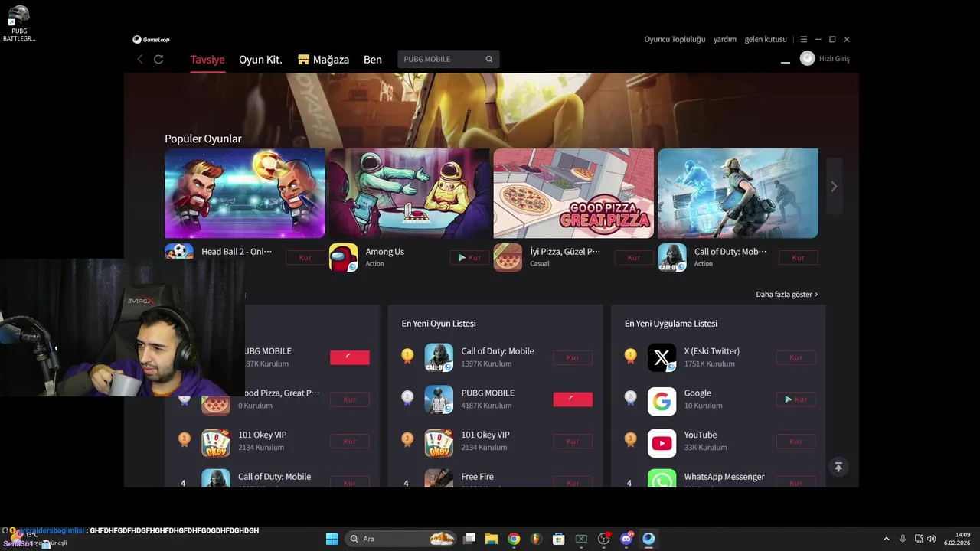Show next popular games with right chevron
980x551 pixels.
[835, 186]
